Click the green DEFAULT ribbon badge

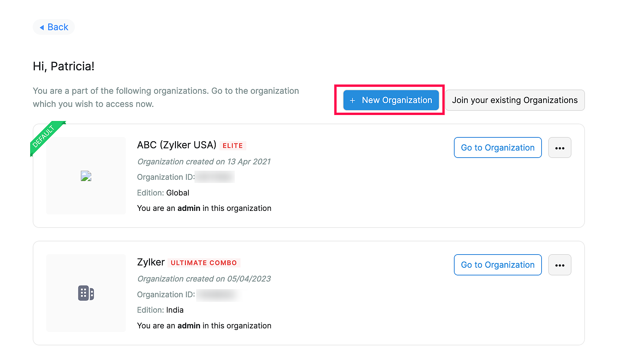(x=44, y=136)
